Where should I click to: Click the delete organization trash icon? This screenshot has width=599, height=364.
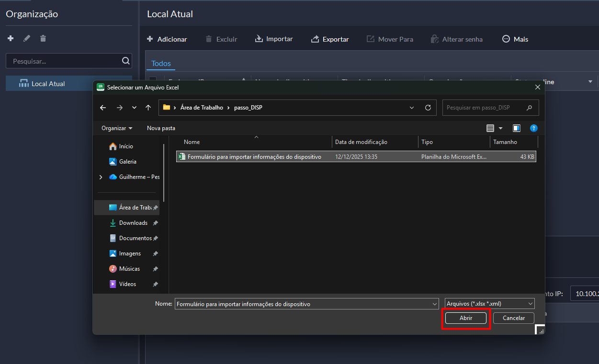[43, 38]
